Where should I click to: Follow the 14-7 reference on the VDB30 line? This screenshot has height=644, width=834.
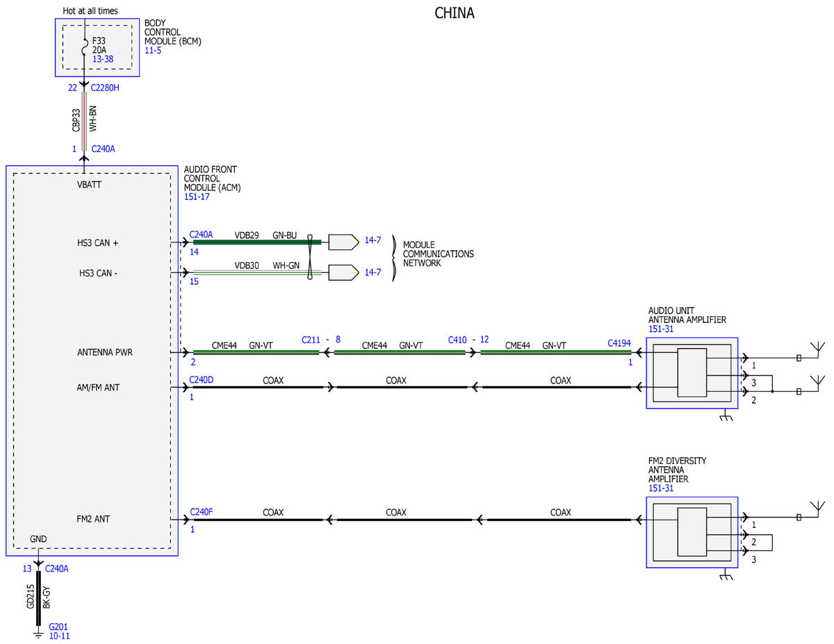(373, 272)
